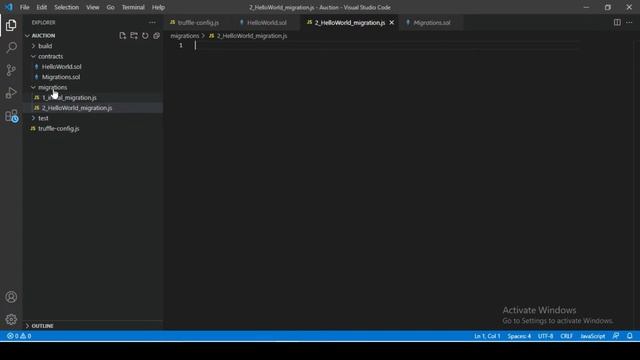Split the editor to the right
Viewport: 640px width, 360px height.
click(617, 22)
